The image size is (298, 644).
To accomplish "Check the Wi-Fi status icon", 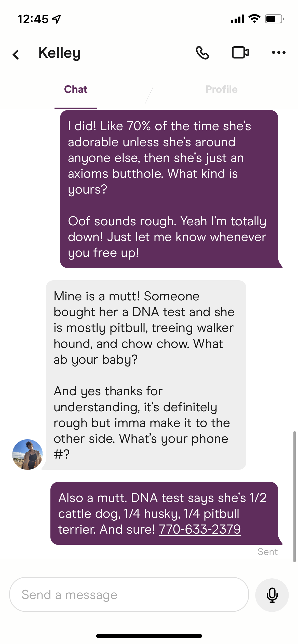I will [x=254, y=18].
